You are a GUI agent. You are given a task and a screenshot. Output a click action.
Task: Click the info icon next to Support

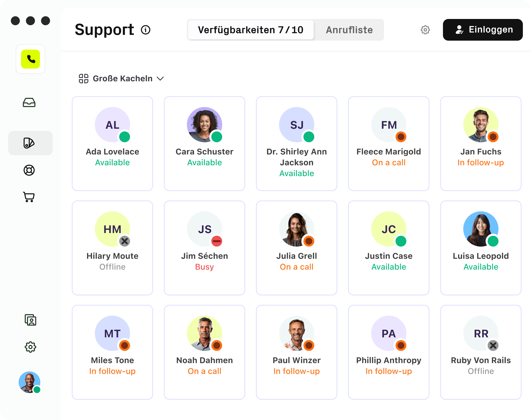tap(145, 30)
